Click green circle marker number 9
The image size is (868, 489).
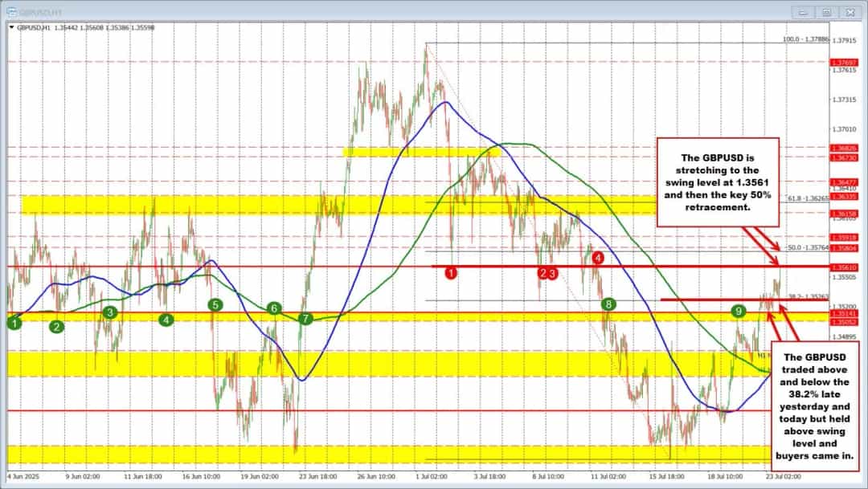click(738, 310)
